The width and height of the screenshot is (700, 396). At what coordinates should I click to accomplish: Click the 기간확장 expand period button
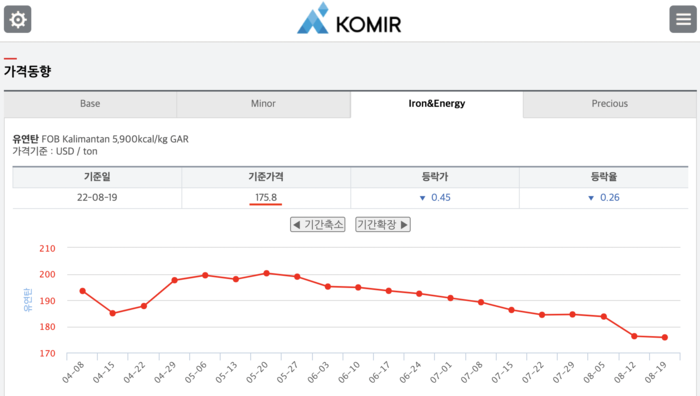383,225
